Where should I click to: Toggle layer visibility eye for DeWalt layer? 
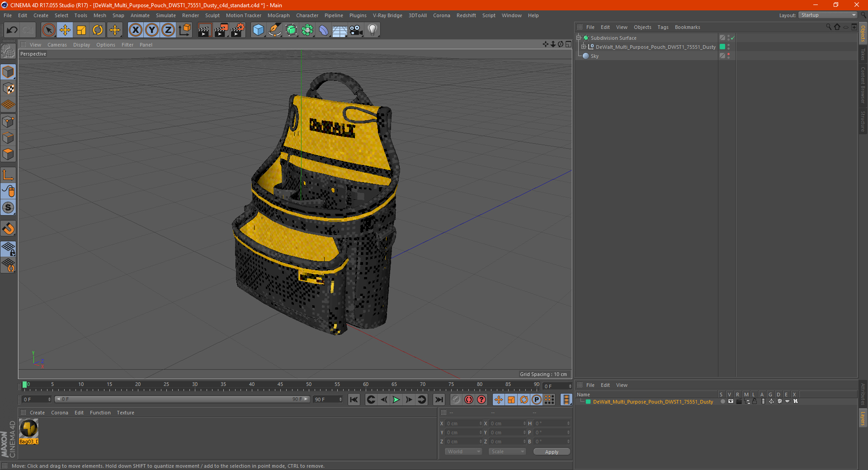tap(731, 401)
